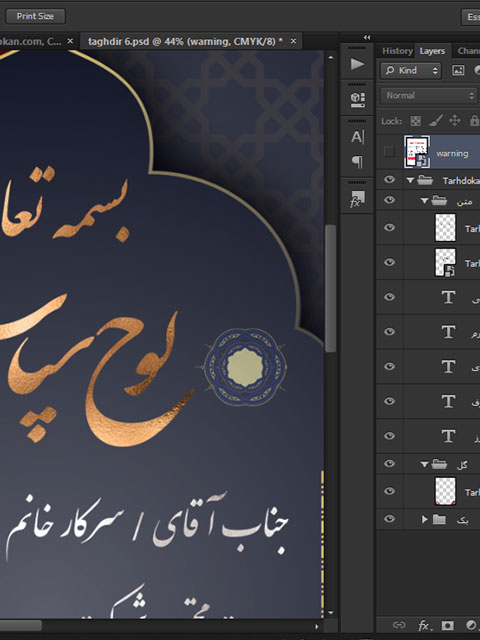Toggle eye of smart object layer in متن

389,262
